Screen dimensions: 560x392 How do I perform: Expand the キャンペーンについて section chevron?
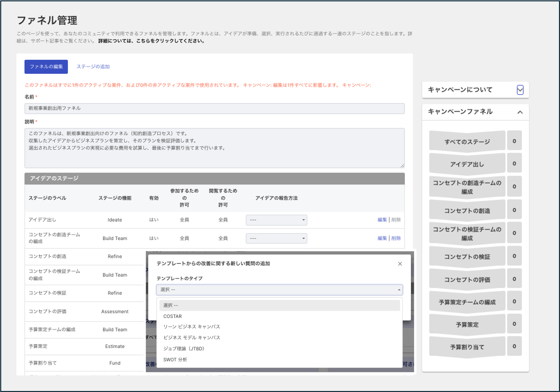(520, 90)
